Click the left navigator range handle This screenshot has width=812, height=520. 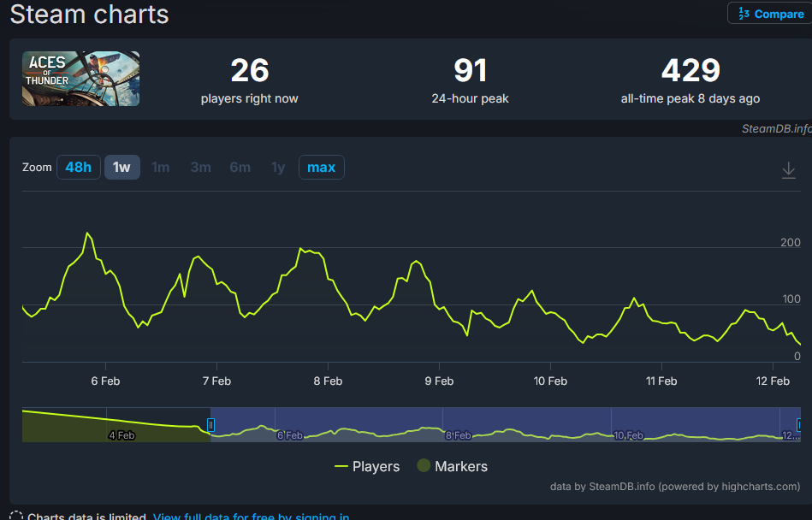[x=210, y=425]
